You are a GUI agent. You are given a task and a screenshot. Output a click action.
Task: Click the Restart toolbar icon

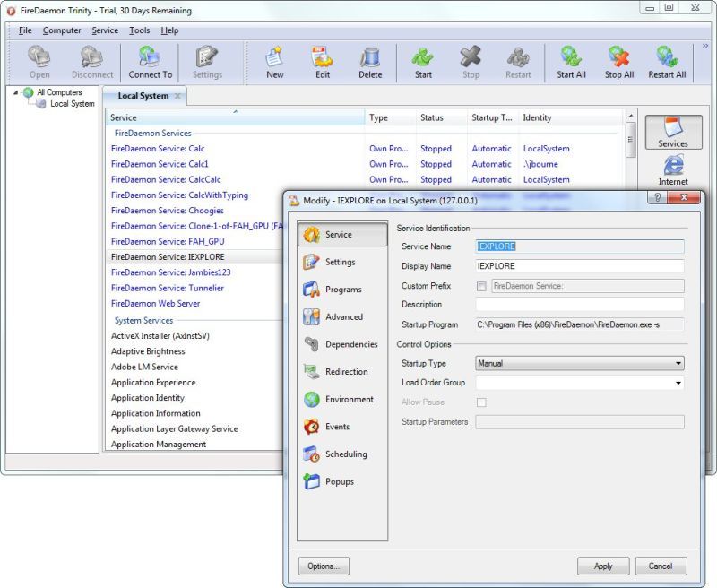(518, 62)
